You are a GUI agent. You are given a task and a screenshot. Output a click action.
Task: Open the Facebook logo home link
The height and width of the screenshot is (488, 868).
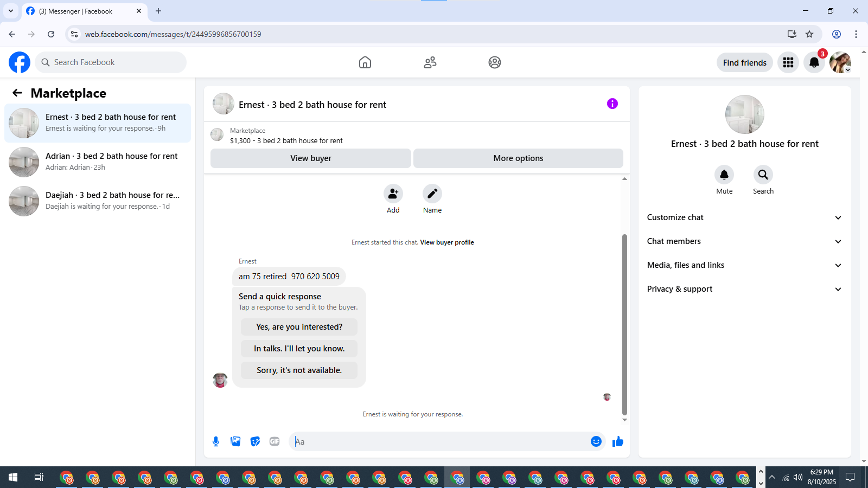(20, 62)
